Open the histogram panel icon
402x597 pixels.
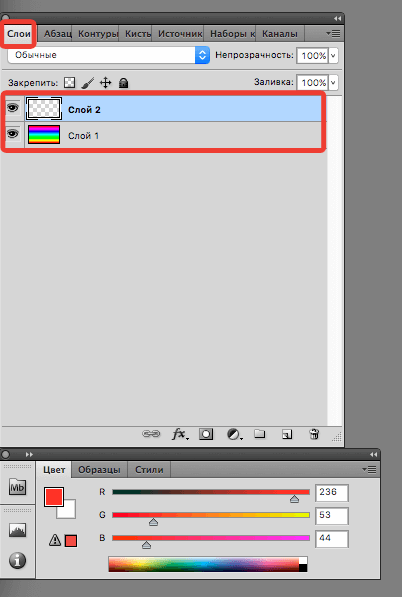pyautogui.click(x=18, y=530)
